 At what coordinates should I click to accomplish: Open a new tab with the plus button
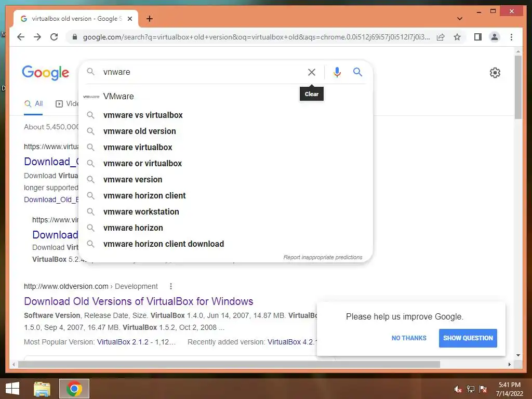(x=149, y=19)
